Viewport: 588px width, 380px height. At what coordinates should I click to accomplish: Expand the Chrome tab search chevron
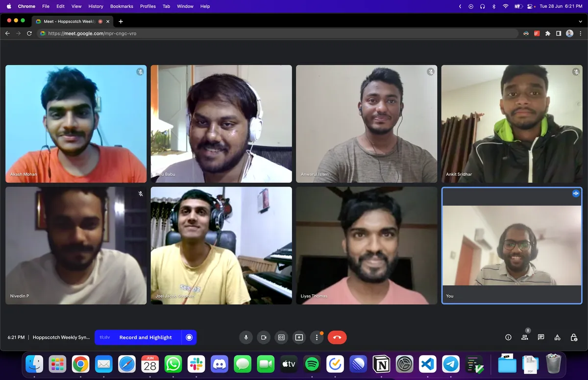coord(581,21)
